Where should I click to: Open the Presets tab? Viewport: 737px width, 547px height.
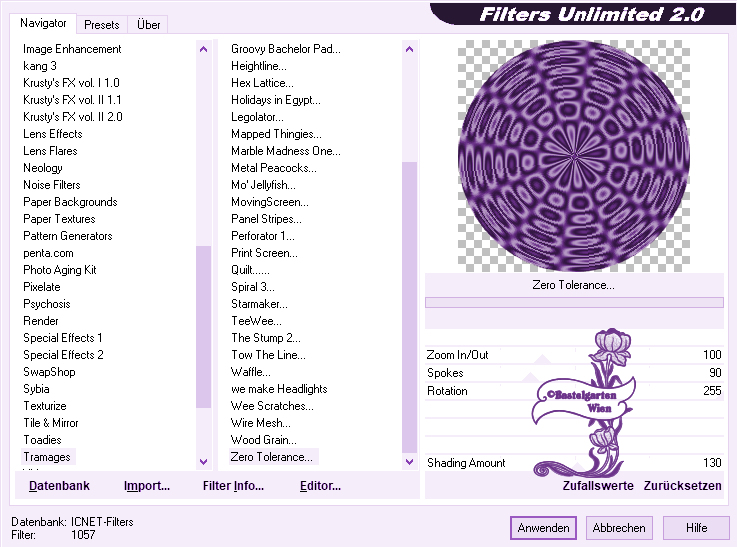102,24
